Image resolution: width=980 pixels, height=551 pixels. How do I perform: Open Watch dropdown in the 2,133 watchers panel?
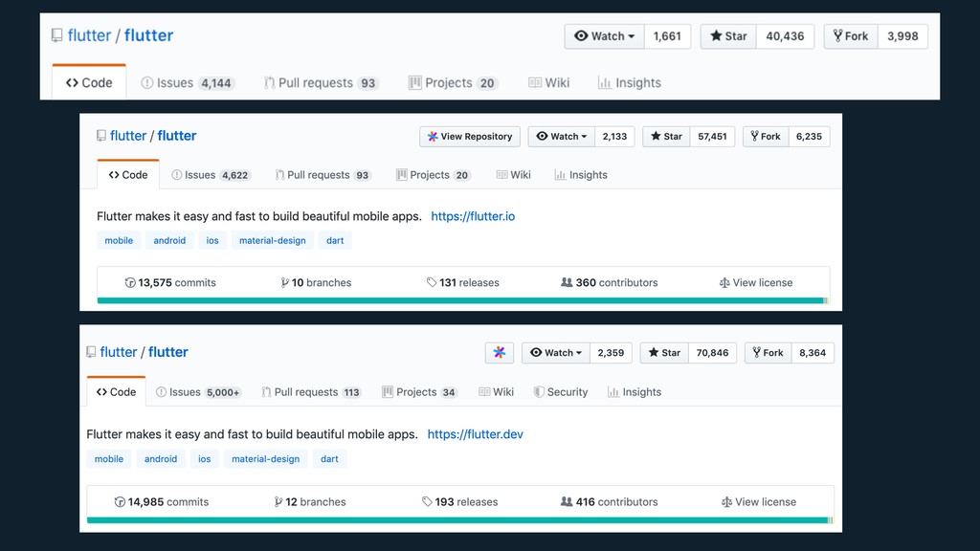(x=562, y=136)
